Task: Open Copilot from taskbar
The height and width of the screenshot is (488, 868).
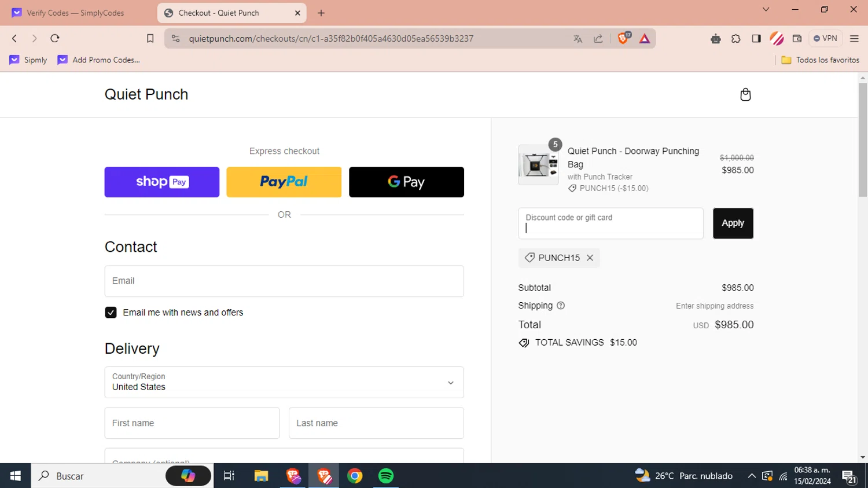Action: [x=188, y=476]
